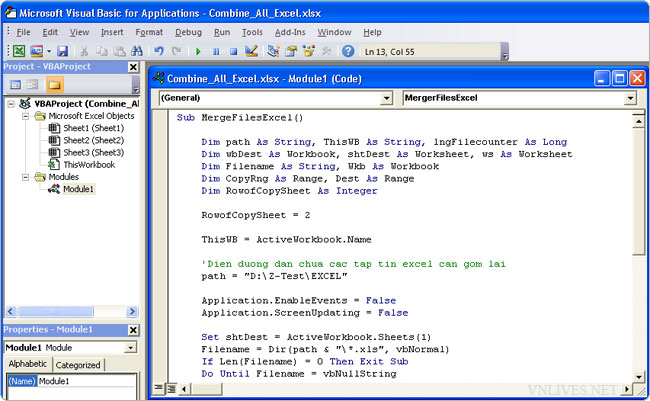This screenshot has height=401, width=650.
Task: Open the Project Explorer toolbar icon
Action: click(273, 51)
